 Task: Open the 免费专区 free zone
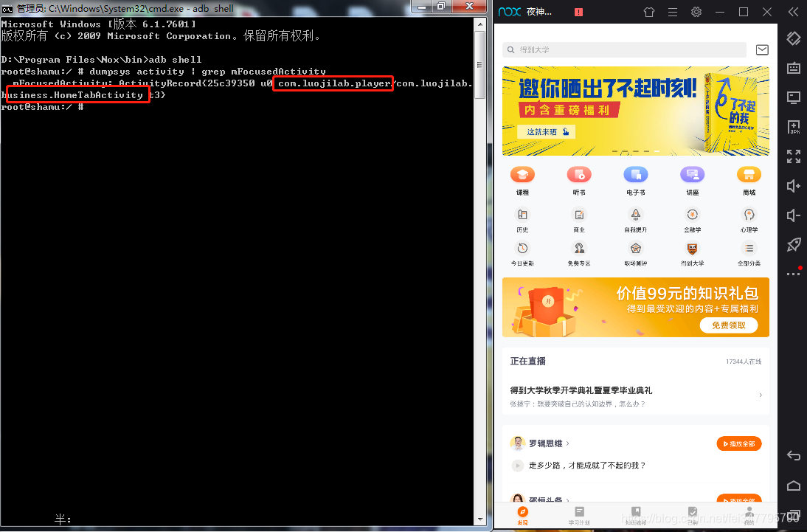pos(579,254)
